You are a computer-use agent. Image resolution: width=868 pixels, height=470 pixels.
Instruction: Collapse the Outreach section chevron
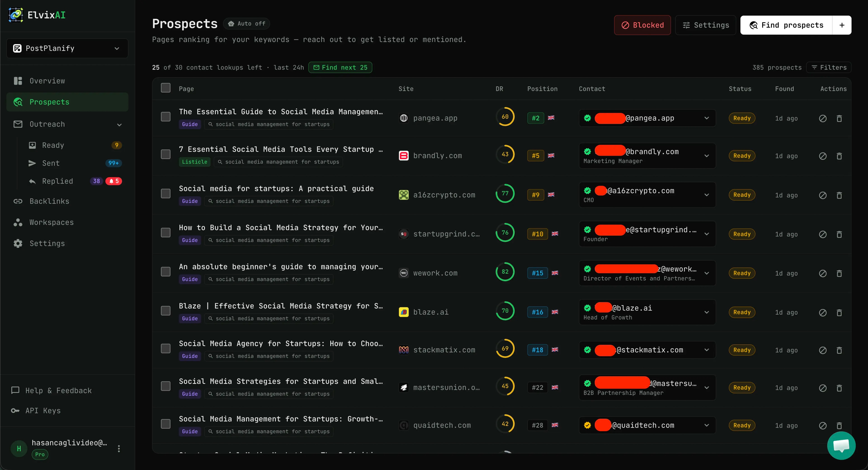[119, 125]
